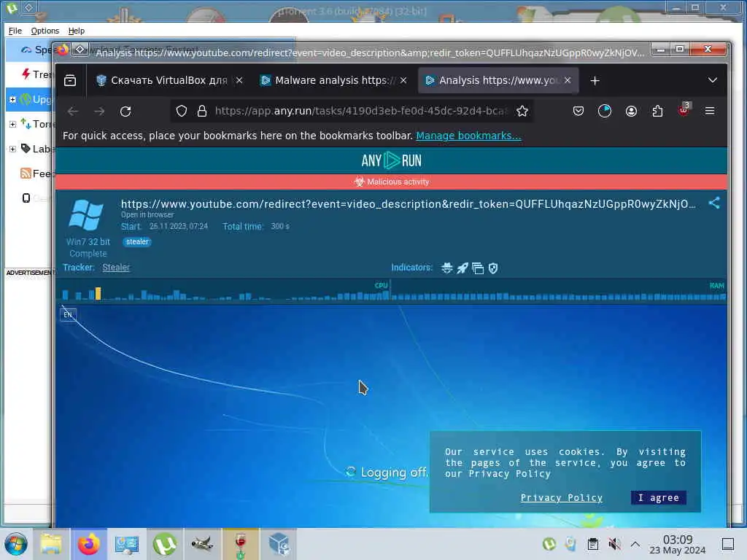
Task: Close the Скачать VirtualBox tab
Action: 239,80
